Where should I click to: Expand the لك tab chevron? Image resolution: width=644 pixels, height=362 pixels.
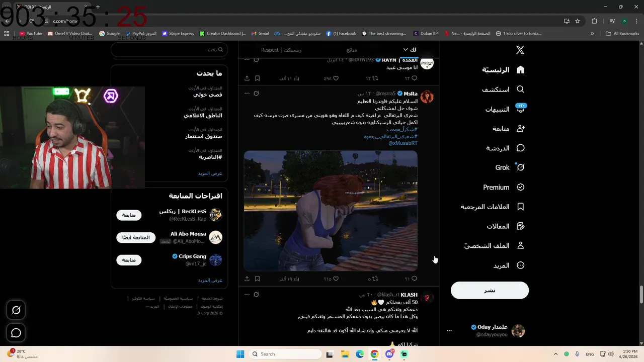406,50
